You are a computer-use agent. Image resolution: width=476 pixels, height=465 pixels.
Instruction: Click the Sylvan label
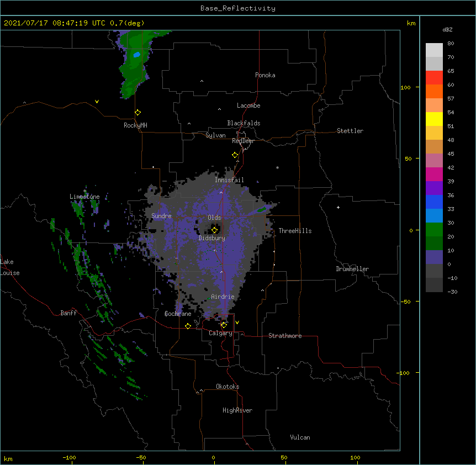(215, 135)
